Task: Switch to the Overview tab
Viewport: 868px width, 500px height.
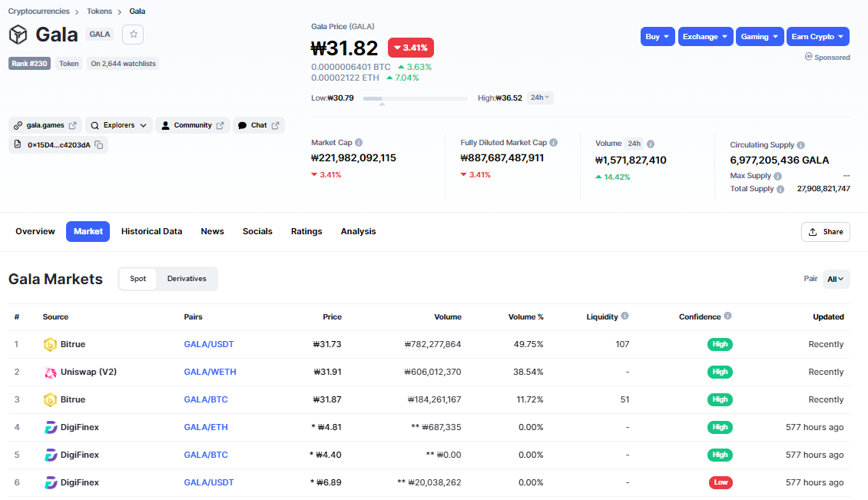Action: (x=35, y=231)
